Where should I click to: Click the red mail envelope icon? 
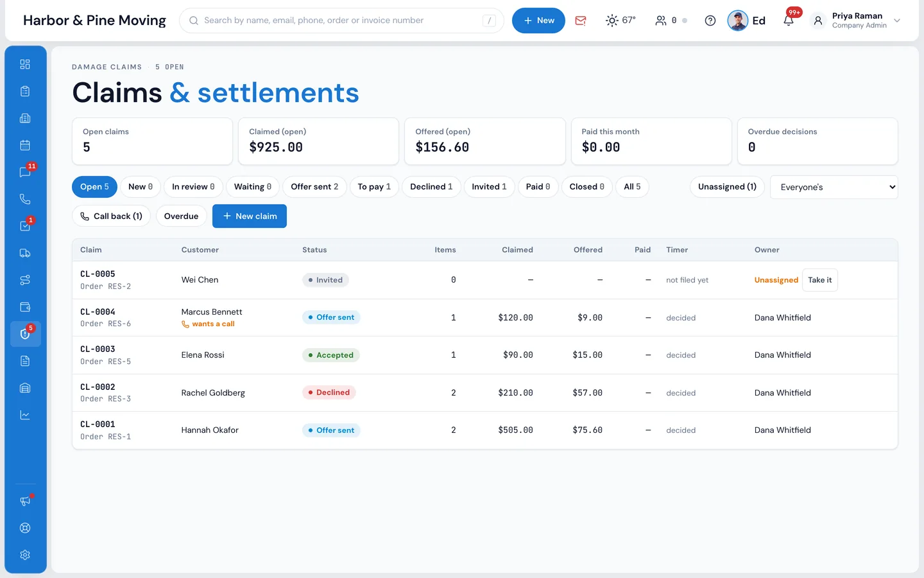[x=581, y=21]
